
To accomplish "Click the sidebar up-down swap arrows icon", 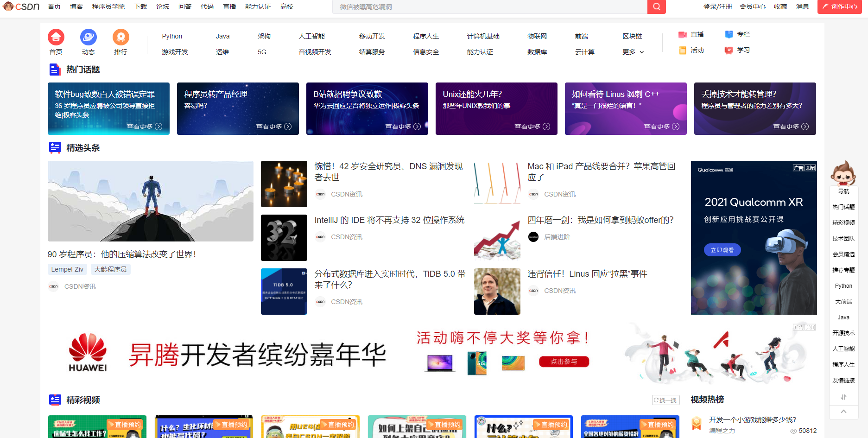I will (x=843, y=397).
